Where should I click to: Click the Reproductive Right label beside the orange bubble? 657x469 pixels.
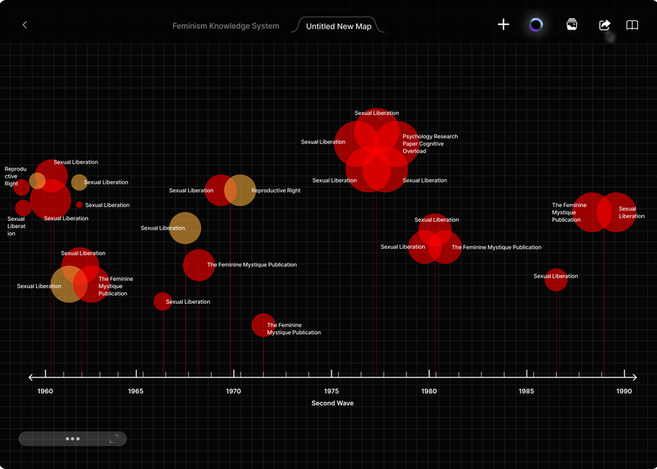(276, 191)
